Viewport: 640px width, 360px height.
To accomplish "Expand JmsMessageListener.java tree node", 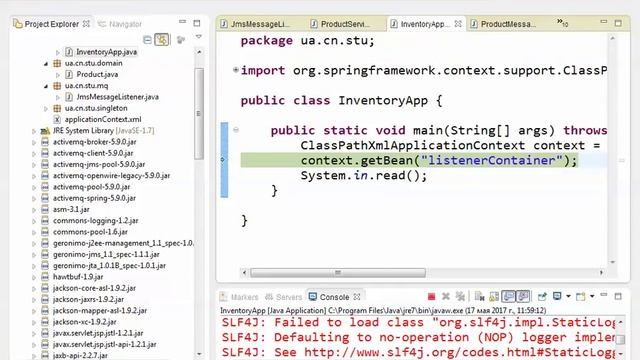I will (x=58, y=97).
